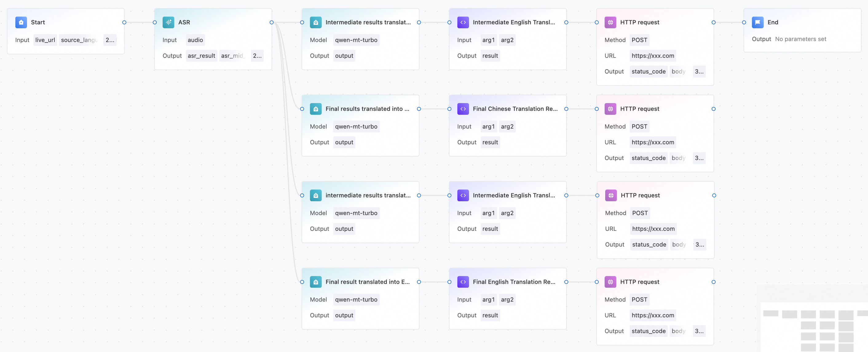Viewport: 868px width, 352px height.
Task: Select the live_url input tag on Start
Action: [45, 40]
